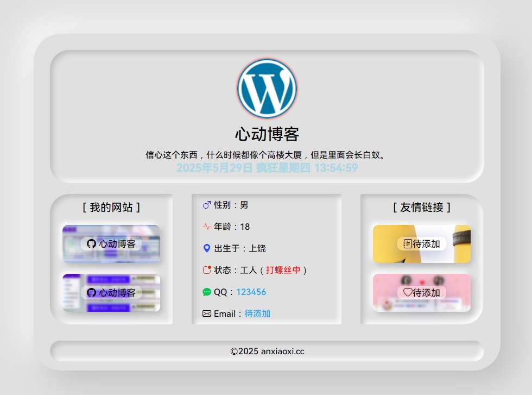Click the GitHub icon on the upper 心动博客 card

[91, 243]
